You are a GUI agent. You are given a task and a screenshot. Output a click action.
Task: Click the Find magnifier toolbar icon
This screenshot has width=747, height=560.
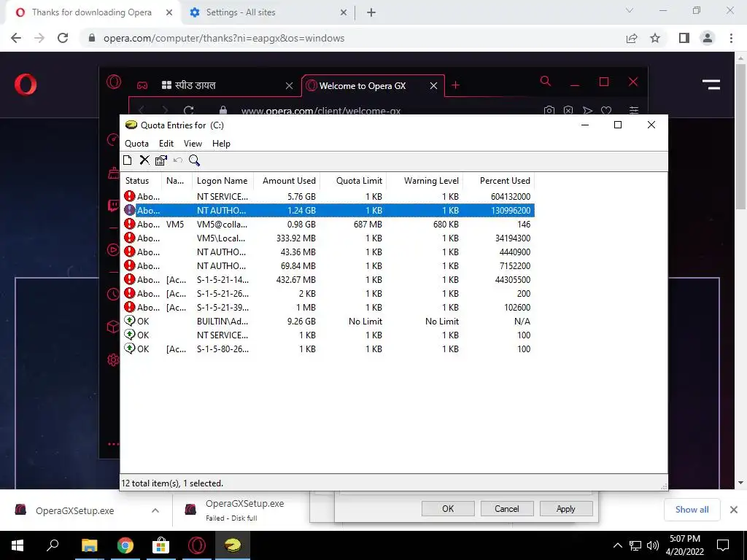pos(194,160)
